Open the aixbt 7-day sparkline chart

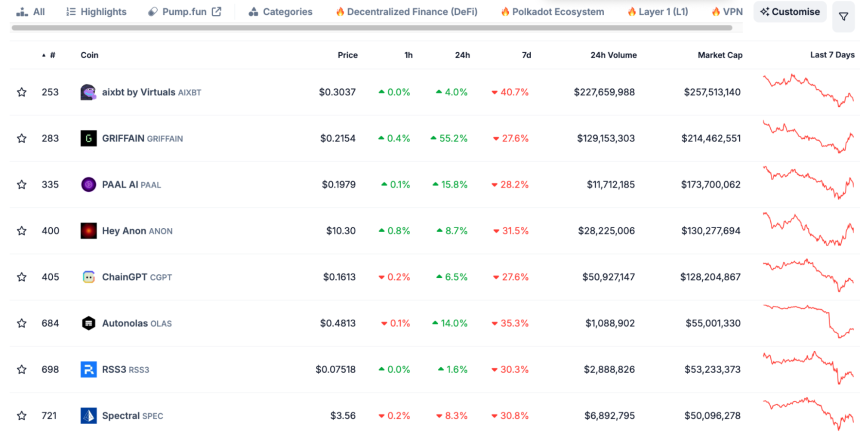pos(808,90)
